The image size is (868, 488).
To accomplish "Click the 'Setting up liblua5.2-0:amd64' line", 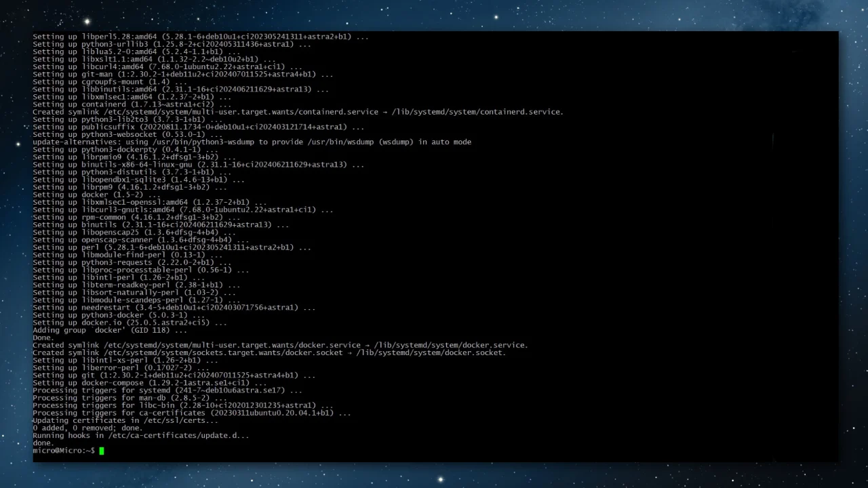I will pyautogui.click(x=136, y=52).
